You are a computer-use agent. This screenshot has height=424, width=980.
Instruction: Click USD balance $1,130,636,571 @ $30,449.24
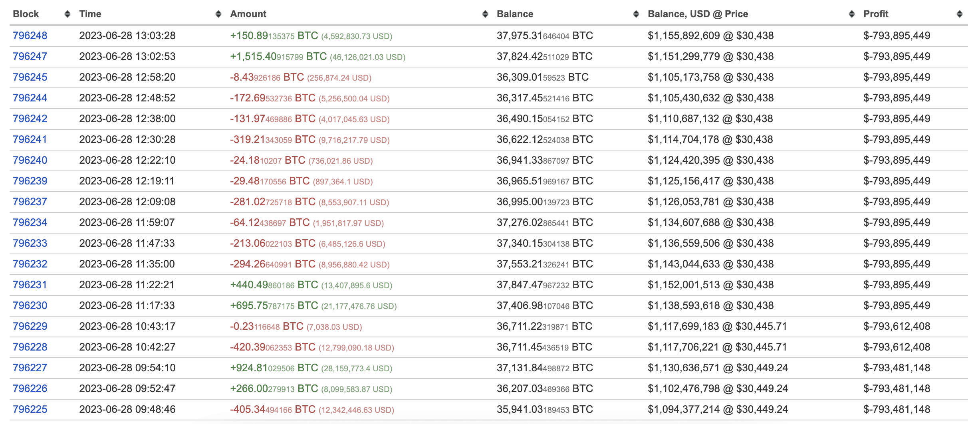[718, 368]
